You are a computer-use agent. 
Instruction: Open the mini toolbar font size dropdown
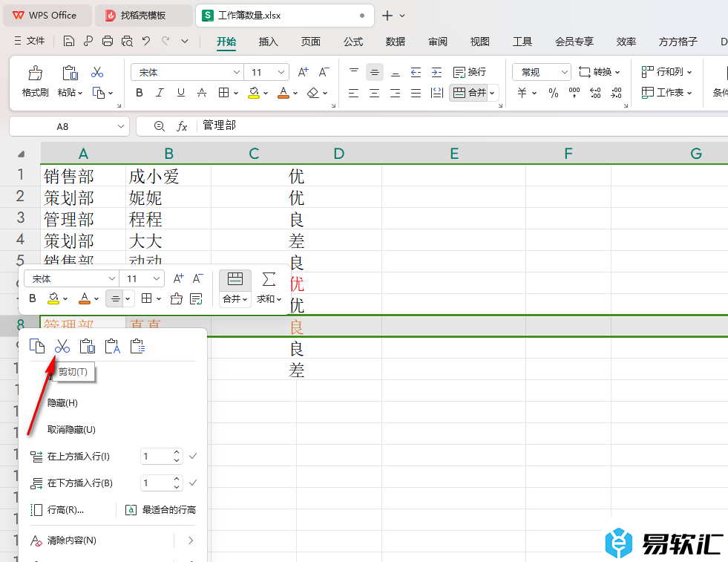(x=157, y=278)
